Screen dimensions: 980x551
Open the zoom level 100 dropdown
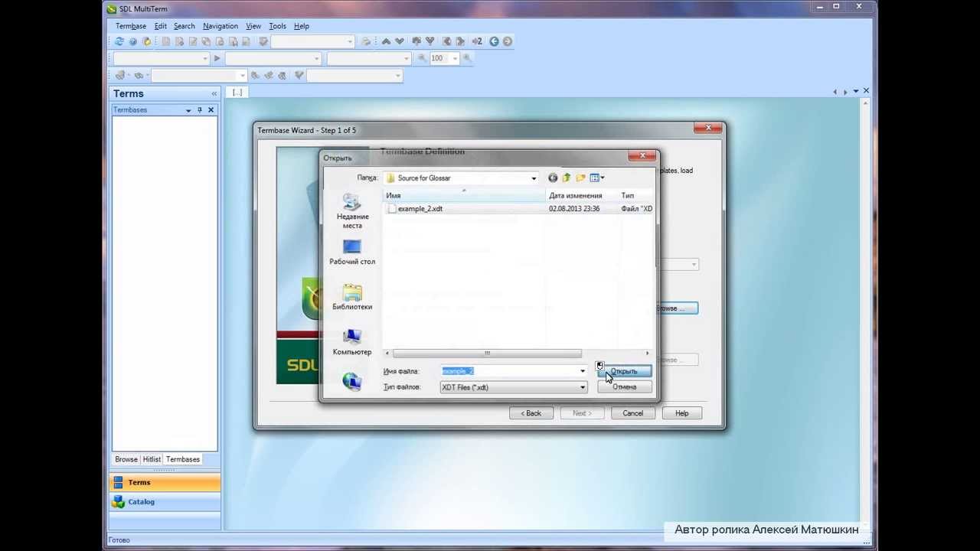(x=455, y=58)
